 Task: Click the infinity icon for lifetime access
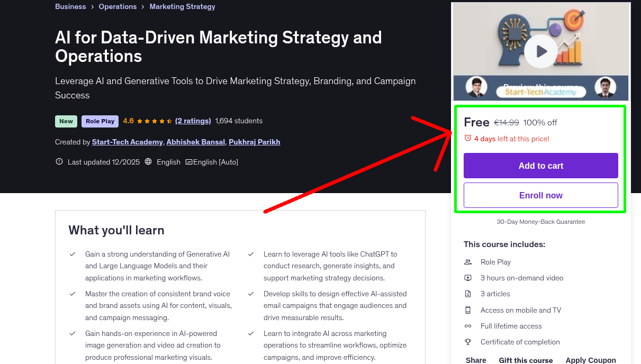pyautogui.click(x=468, y=326)
